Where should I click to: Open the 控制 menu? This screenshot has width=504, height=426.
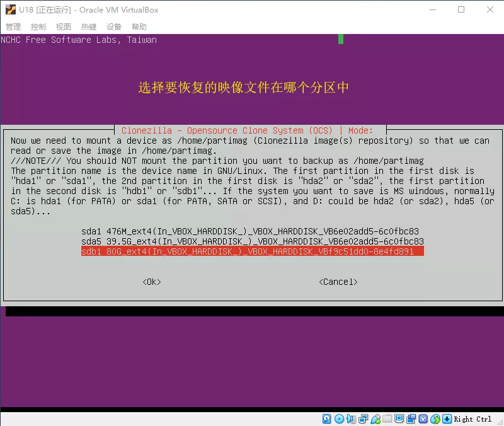pos(38,26)
